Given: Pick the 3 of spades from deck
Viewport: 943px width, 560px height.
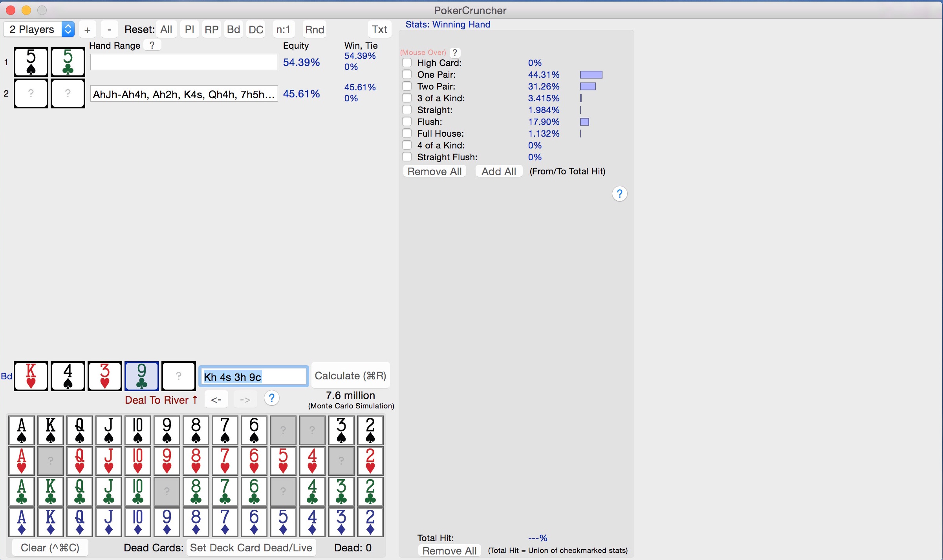Looking at the screenshot, I should pos(341,430).
